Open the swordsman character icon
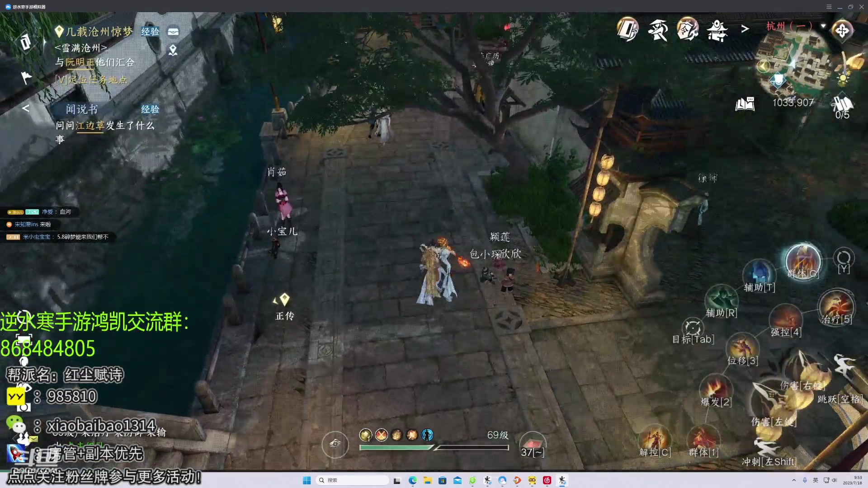This screenshot has height=488, width=868. [658, 30]
